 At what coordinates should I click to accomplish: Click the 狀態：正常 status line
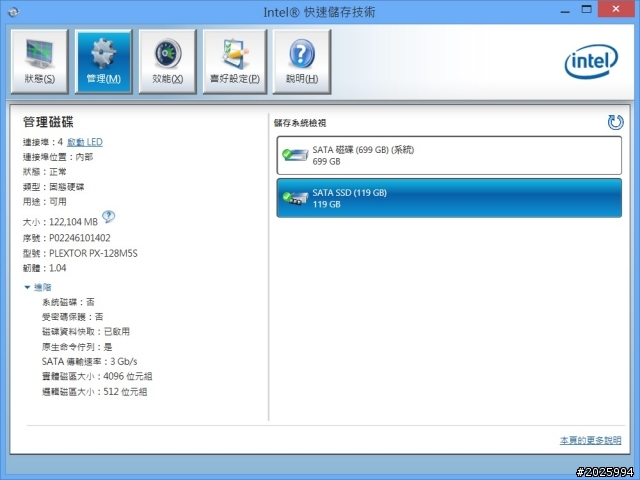click(x=44, y=172)
